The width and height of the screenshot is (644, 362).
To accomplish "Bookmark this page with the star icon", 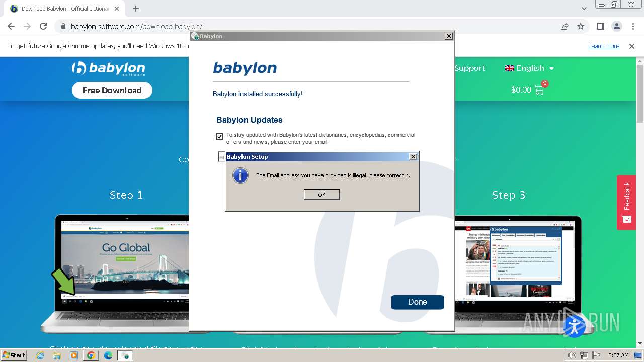I will (x=581, y=26).
